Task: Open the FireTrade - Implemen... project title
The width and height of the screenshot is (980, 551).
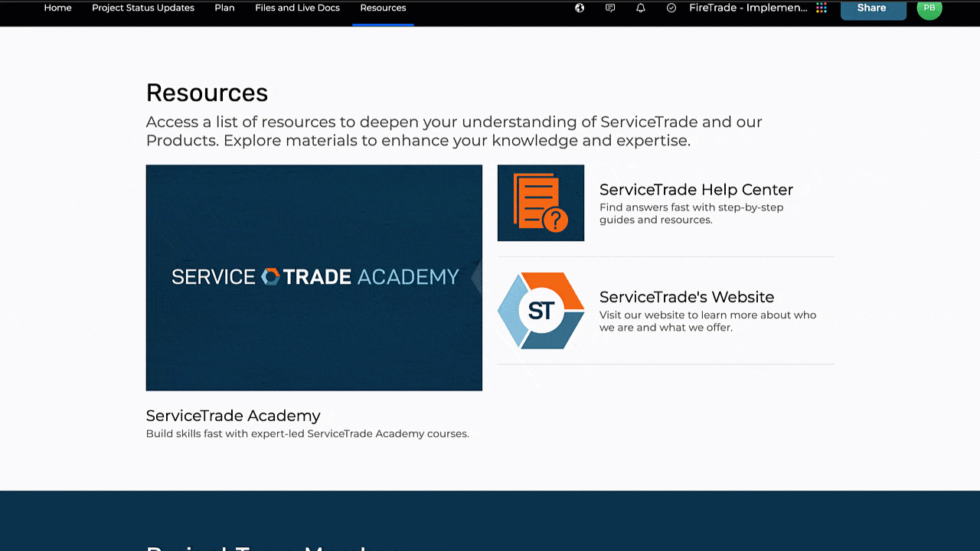Action: coord(748,8)
